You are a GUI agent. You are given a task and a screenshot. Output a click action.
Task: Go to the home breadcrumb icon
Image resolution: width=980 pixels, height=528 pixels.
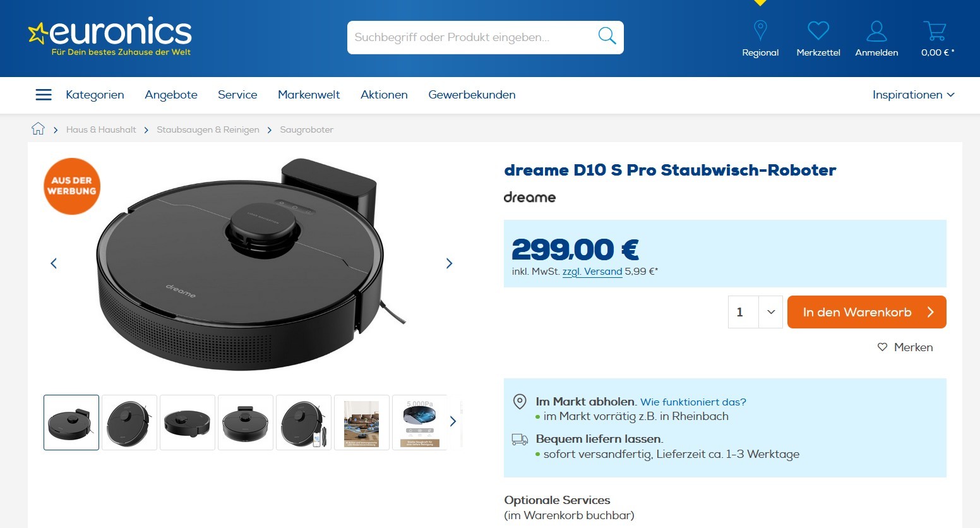tap(38, 129)
